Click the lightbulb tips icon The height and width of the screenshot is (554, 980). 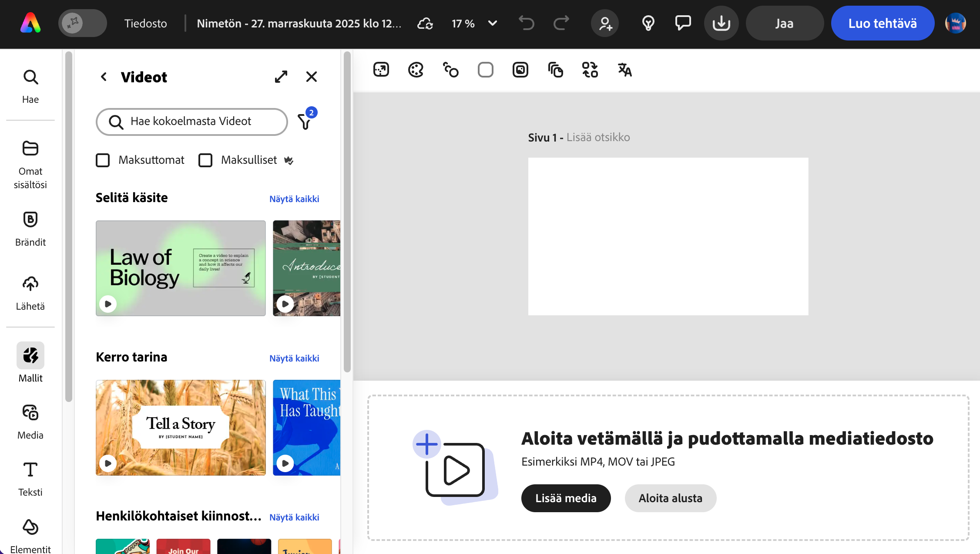click(x=648, y=23)
